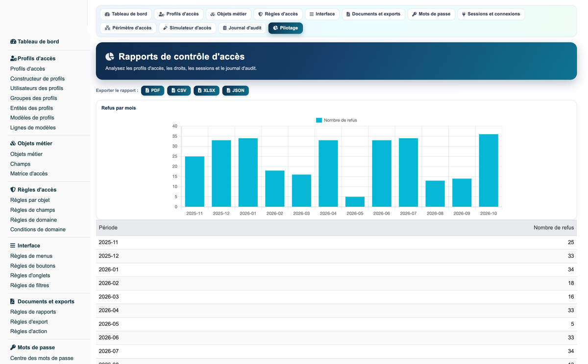This screenshot has height=364, width=588.
Task: Go to Règles de menus
Action: (x=31, y=256)
